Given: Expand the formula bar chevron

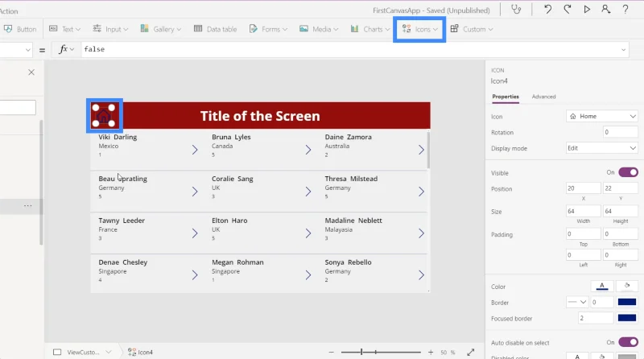Looking at the screenshot, I should [x=623, y=50].
